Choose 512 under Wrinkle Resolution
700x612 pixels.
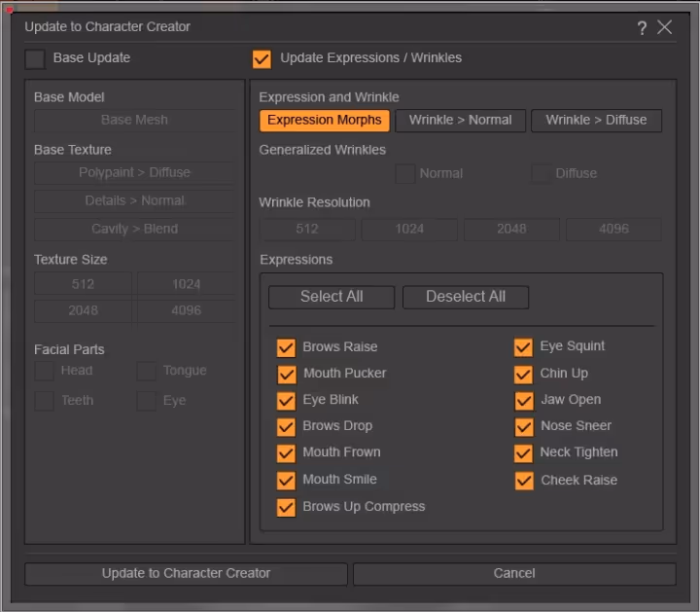point(307,230)
